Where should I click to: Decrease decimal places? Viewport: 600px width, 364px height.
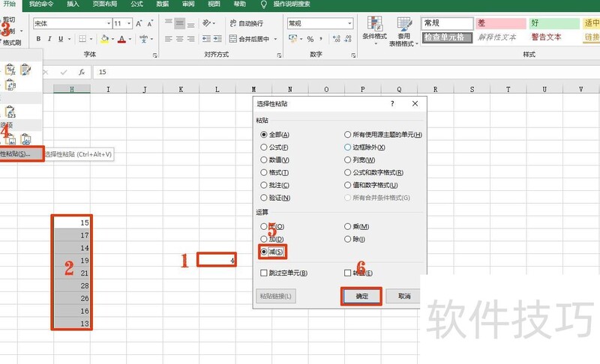[348, 39]
